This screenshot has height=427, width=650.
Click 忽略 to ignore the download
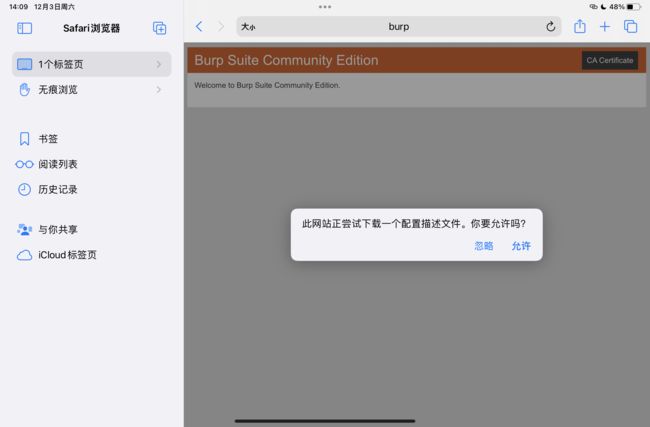(484, 246)
